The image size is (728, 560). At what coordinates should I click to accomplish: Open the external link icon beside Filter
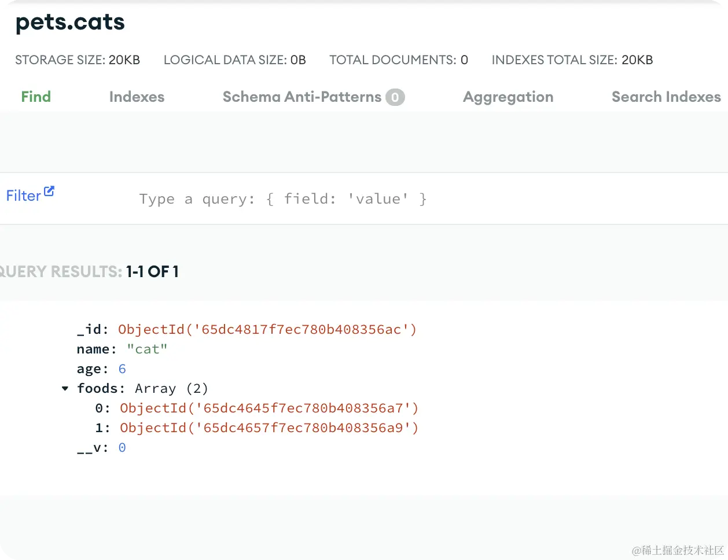click(x=49, y=191)
